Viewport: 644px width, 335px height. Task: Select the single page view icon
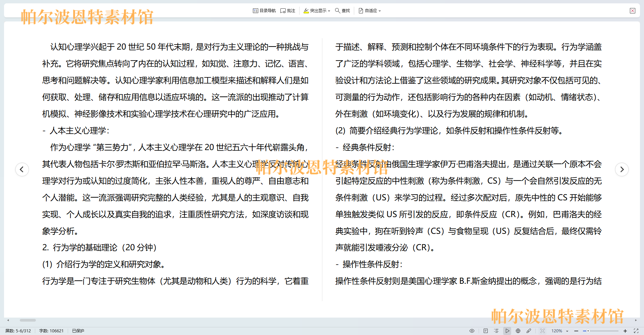[486, 331]
